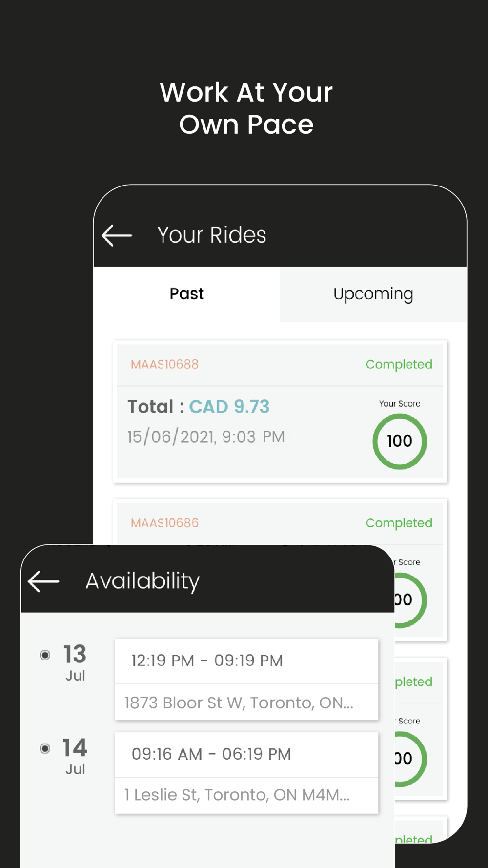Tap the score circle for ride MAAS10688
This screenshot has width=488, height=868.
(400, 441)
